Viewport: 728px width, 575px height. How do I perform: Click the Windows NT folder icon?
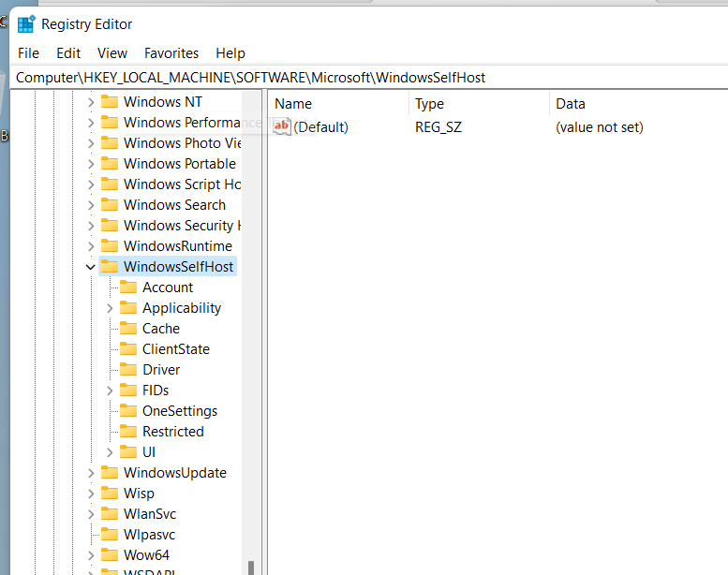click(110, 102)
